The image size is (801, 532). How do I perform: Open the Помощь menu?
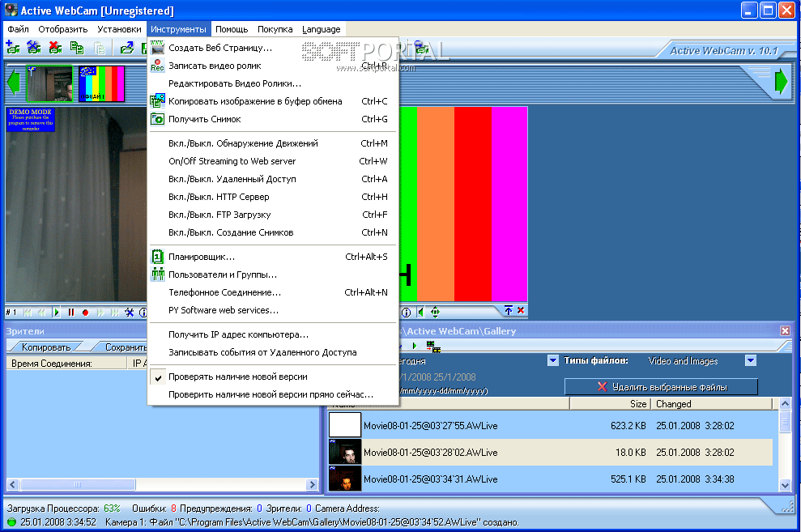click(x=232, y=30)
